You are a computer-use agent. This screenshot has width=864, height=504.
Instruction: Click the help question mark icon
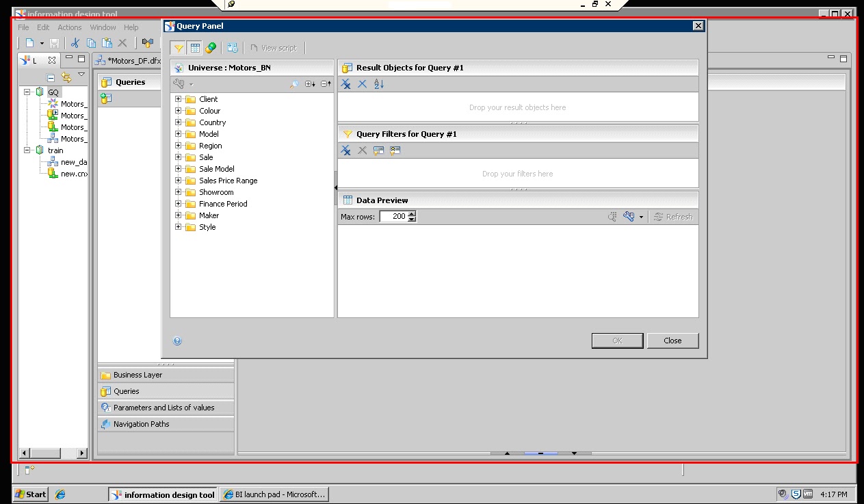tap(177, 340)
